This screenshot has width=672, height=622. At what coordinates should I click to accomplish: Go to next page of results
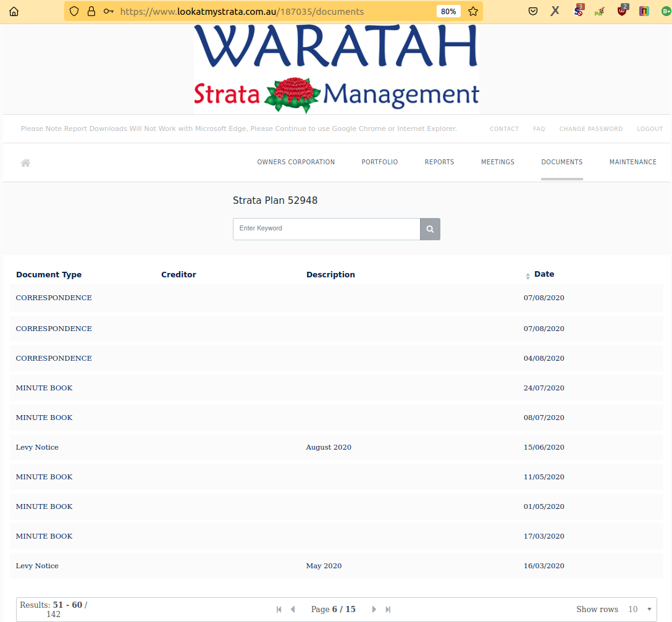(374, 609)
